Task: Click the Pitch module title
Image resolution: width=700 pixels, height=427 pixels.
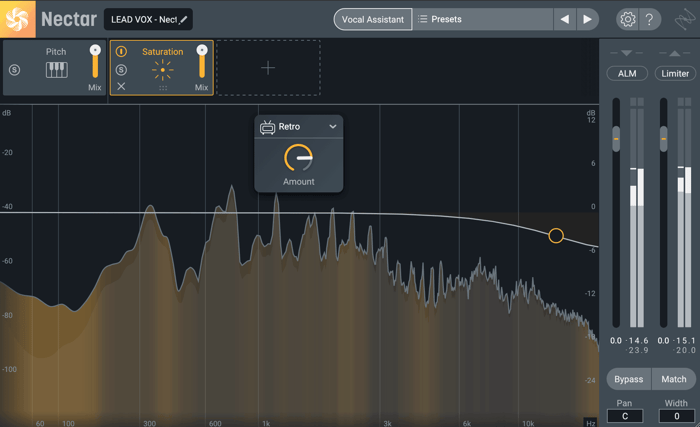Action: [56, 52]
